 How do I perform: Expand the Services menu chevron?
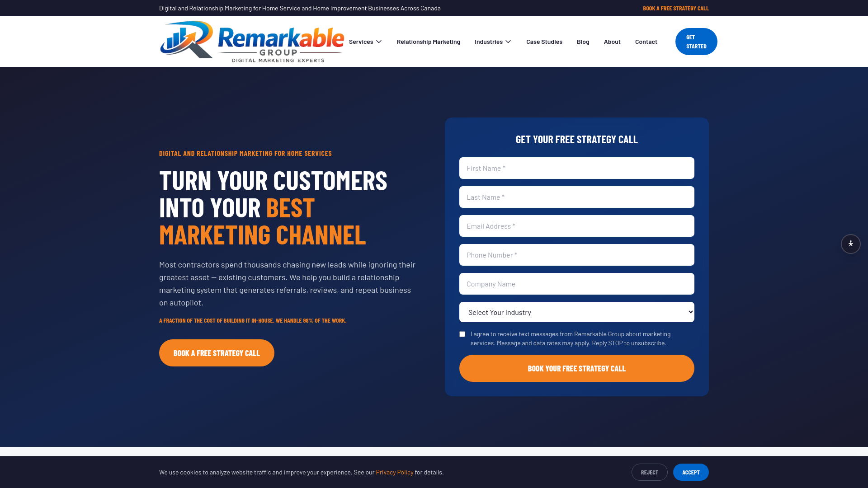(379, 42)
